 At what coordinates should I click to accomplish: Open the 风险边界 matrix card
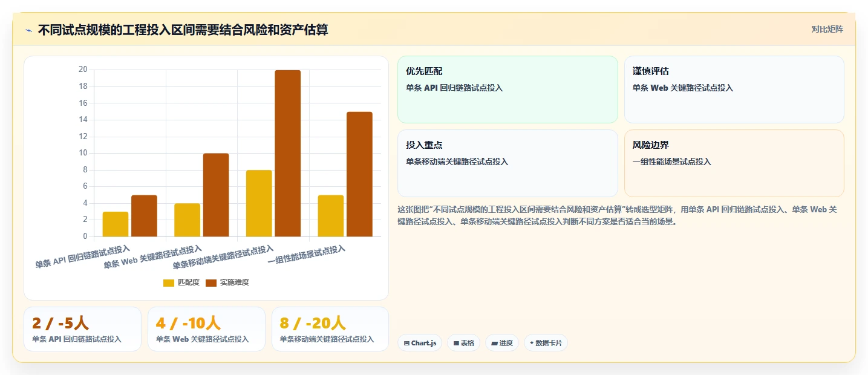[734, 163]
